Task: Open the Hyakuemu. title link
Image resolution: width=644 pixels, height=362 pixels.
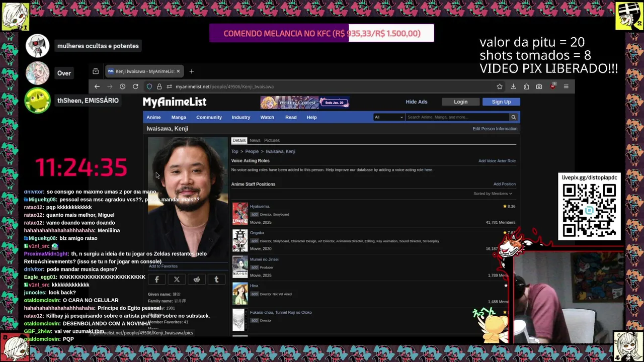Action: [260, 206]
